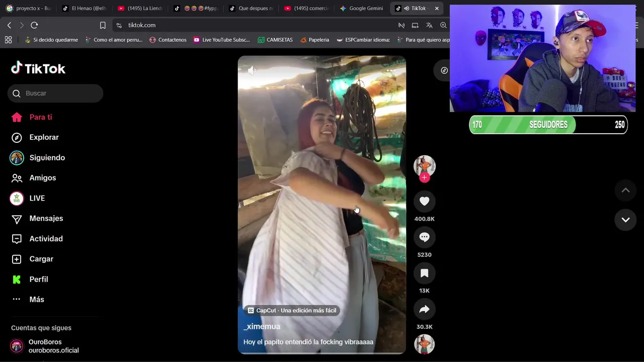Click the crossed-out signal icon in address bar
Screen dimensions: 644x362
(401, 25)
